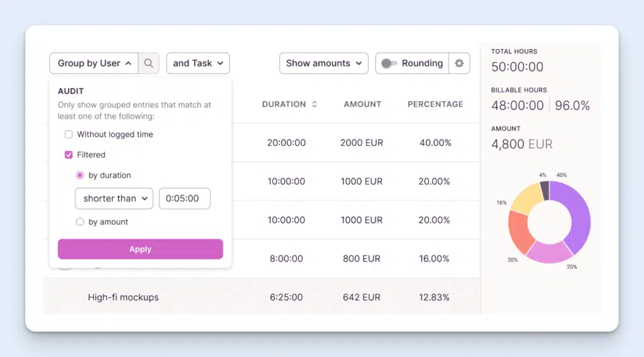644x357 pixels.
Task: Open rounding settings gear icon
Action: [459, 63]
